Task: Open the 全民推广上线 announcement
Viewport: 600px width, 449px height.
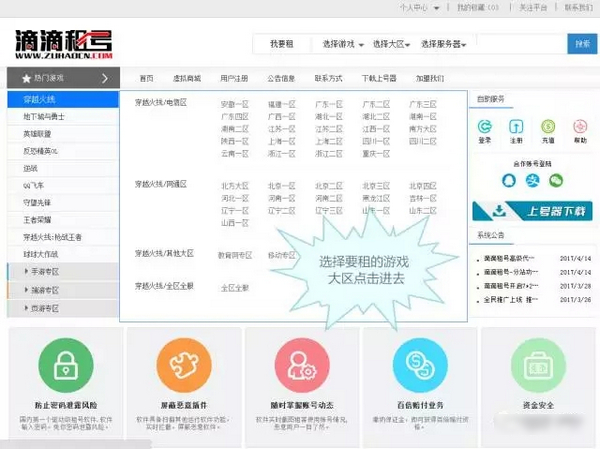Action: 510,300
